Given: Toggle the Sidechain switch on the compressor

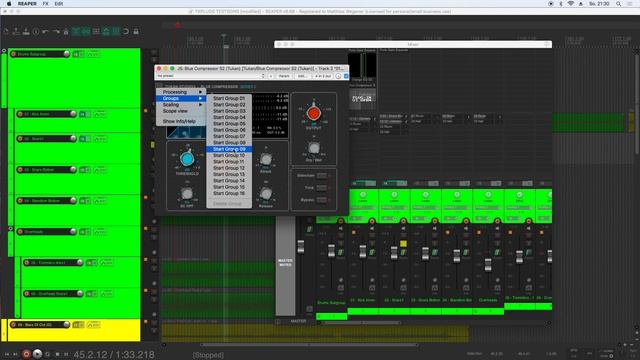Looking at the screenshot, I should 322,176.
